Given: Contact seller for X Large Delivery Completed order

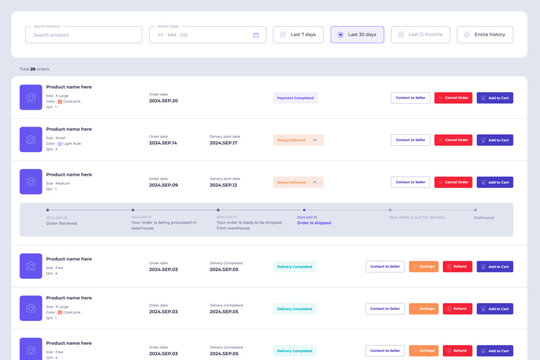Looking at the screenshot, I should point(385,309).
